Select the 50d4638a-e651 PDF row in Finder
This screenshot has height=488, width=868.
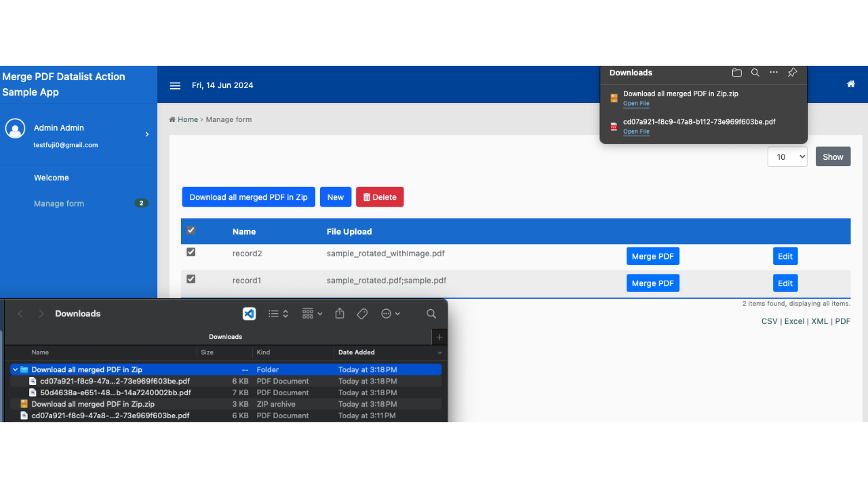click(x=227, y=392)
